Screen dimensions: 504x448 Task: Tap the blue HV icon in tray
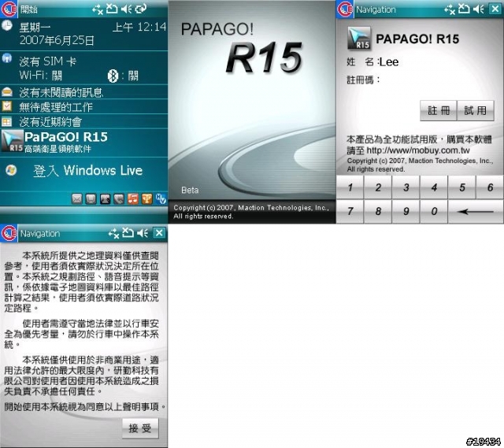click(x=161, y=199)
